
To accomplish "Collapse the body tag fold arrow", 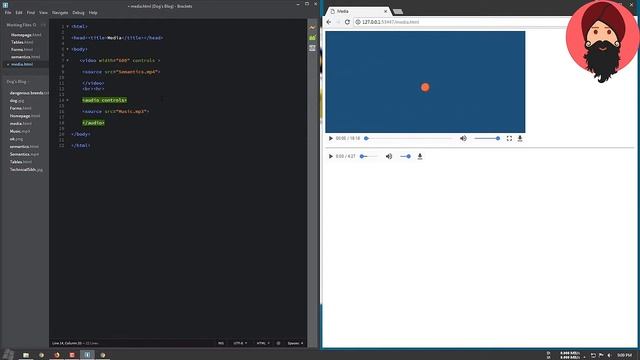I will coord(68,49).
